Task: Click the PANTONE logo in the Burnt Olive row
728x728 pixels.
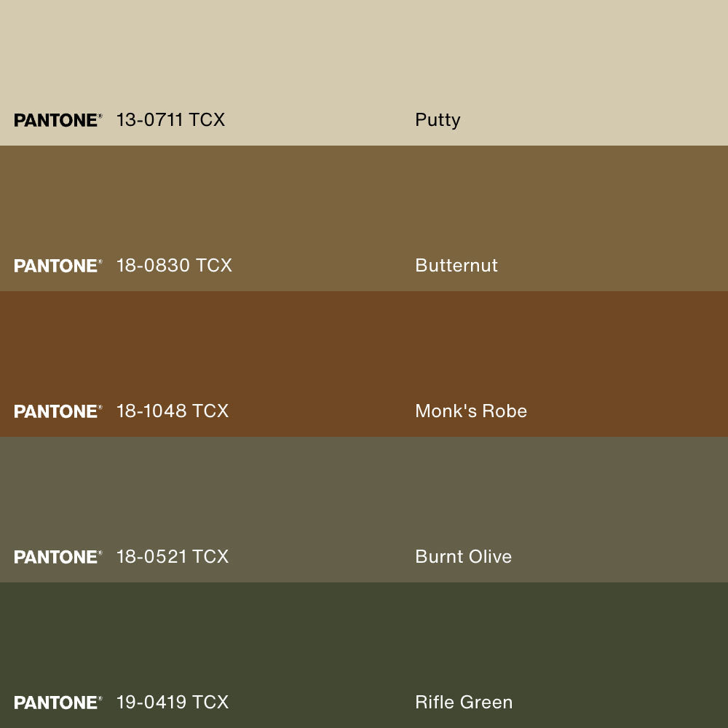Action: pyautogui.click(x=58, y=557)
